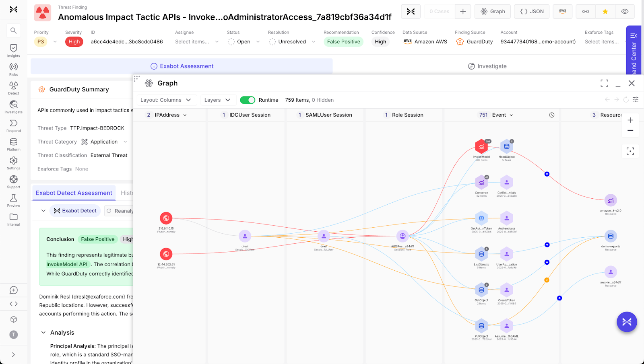644x364 pixels.
Task: Go to Detect in sidebar
Action: point(13,88)
